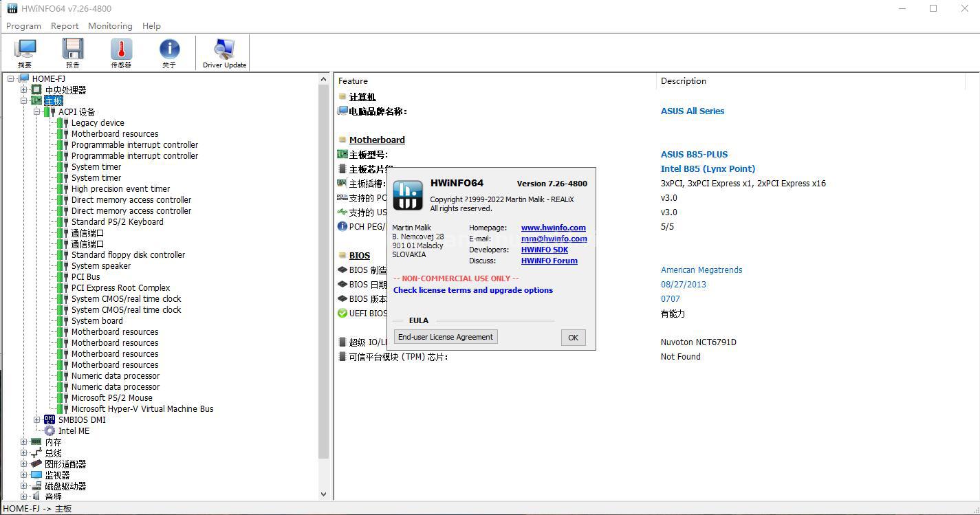Viewport: 980px width, 515px height.
Task: Click American Megatrends BIOS value
Action: (701, 270)
